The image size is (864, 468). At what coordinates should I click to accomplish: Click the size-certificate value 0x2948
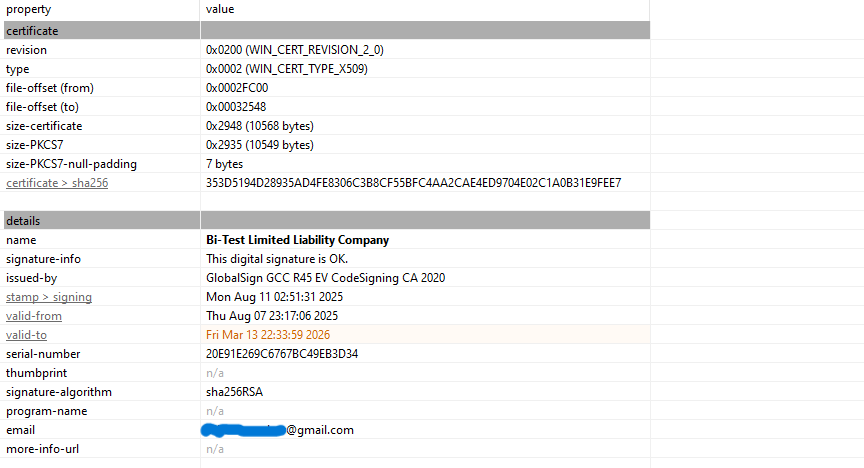(x=260, y=126)
